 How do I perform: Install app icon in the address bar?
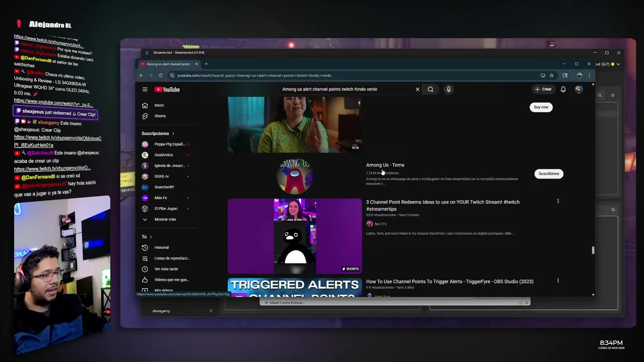[543, 75]
